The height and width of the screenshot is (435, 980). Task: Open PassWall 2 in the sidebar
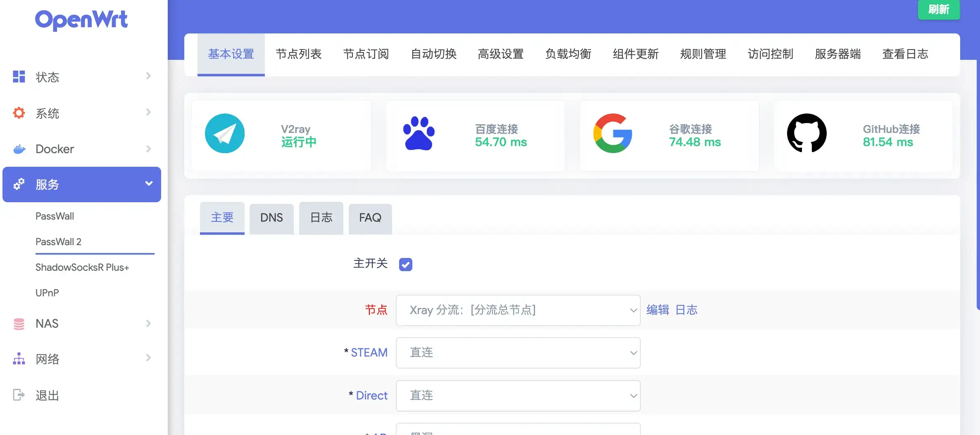point(58,242)
